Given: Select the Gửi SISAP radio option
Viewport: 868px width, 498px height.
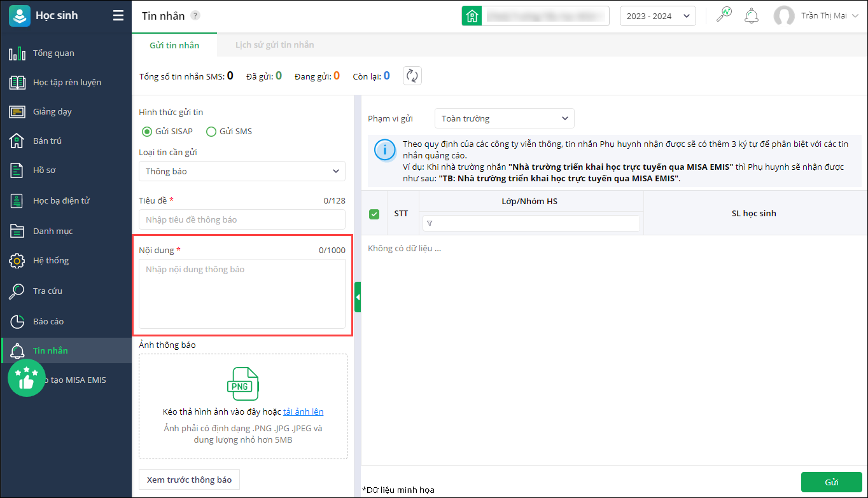Looking at the screenshot, I should (147, 132).
